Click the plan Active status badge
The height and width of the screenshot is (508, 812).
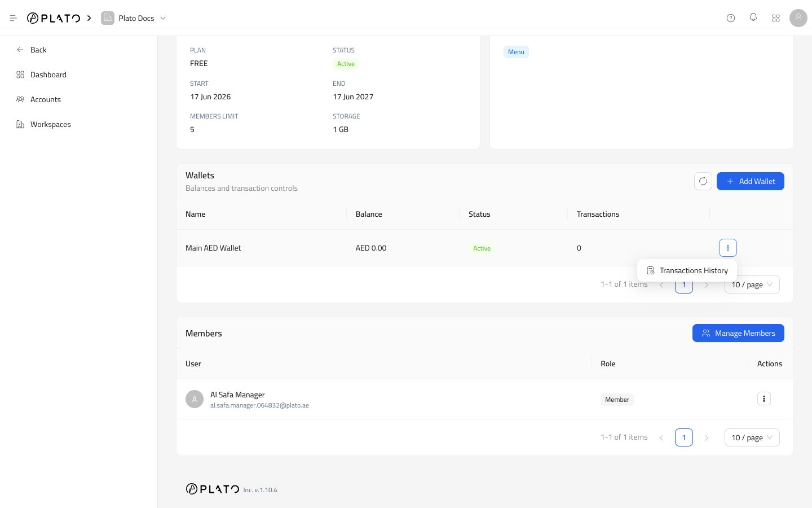(x=346, y=64)
